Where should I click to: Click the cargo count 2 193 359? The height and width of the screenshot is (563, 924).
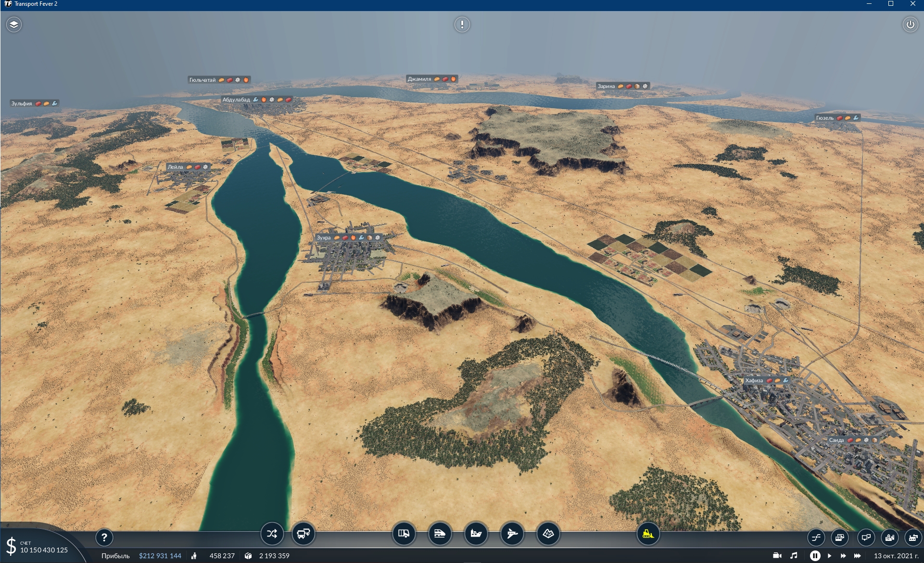pos(274,556)
